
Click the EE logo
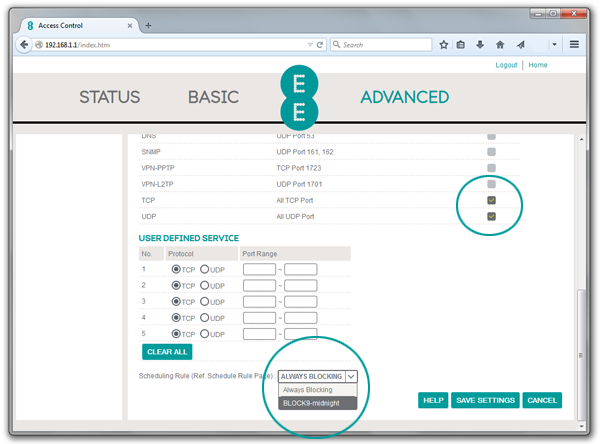point(299,98)
